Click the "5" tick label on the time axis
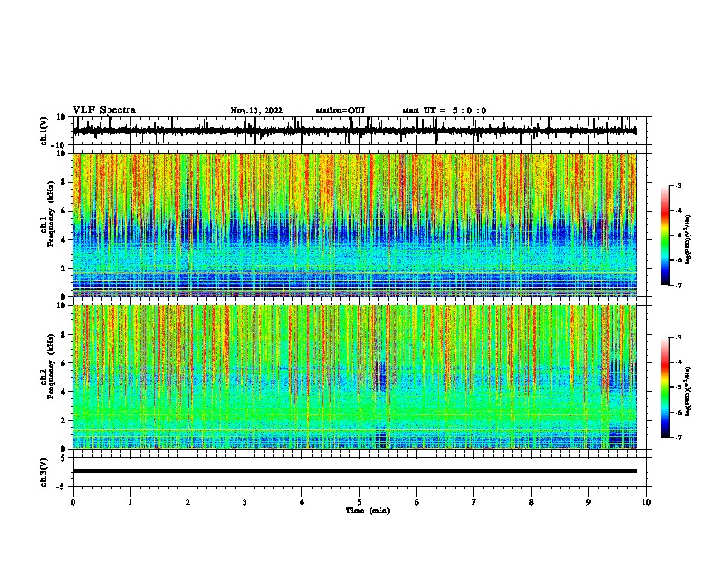The height and width of the screenshot is (563, 728). click(359, 502)
